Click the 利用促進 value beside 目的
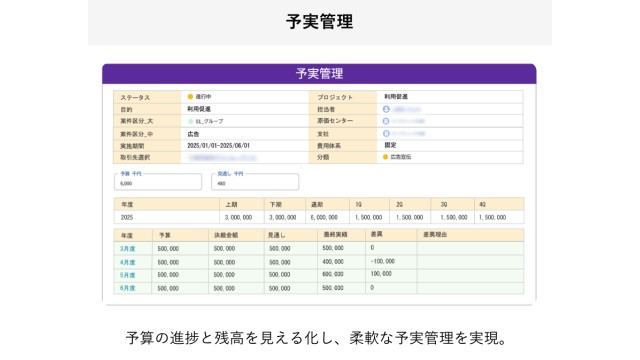This screenshot has height=360, width=640. 199,109
